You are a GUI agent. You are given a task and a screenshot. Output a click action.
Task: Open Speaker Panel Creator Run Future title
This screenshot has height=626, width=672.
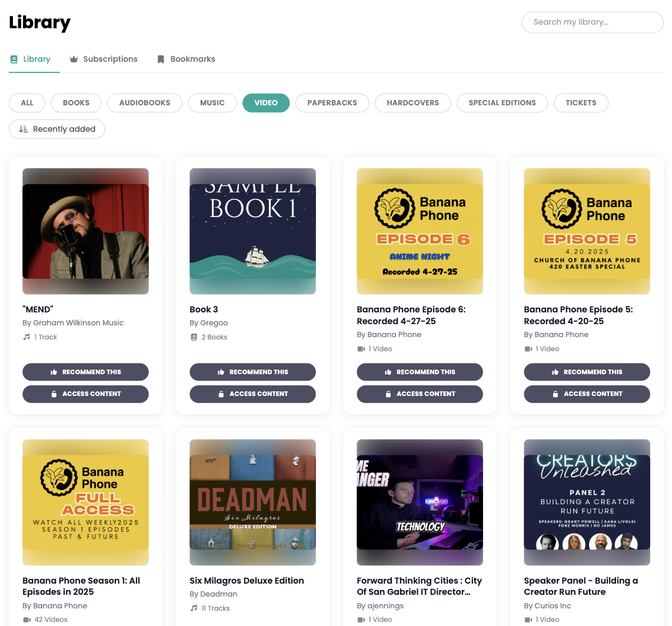click(x=581, y=586)
